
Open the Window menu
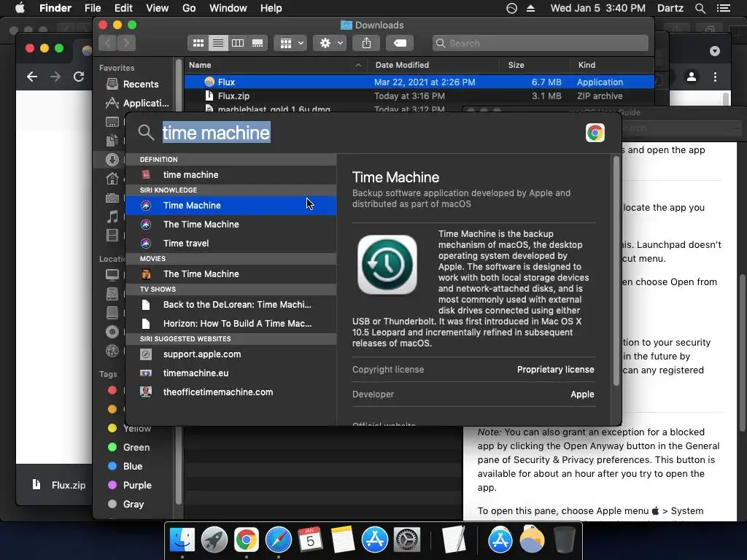click(x=228, y=8)
